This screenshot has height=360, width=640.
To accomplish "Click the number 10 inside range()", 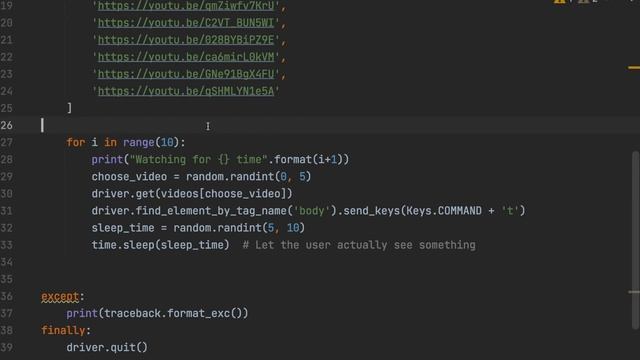I will tap(167, 142).
